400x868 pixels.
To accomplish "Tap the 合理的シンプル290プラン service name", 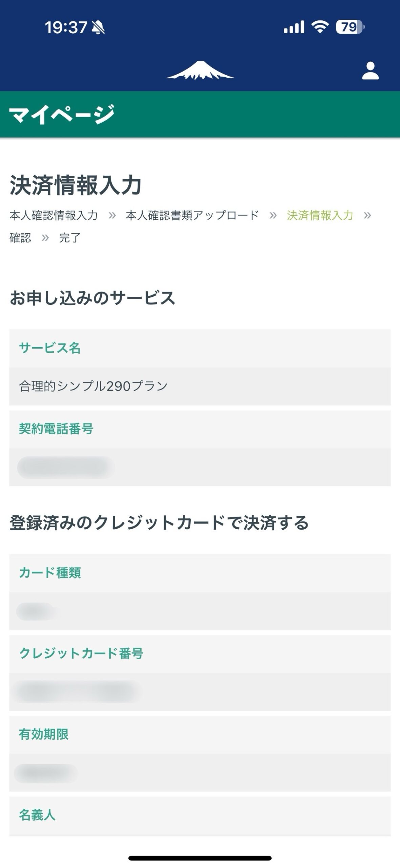I will [93, 386].
